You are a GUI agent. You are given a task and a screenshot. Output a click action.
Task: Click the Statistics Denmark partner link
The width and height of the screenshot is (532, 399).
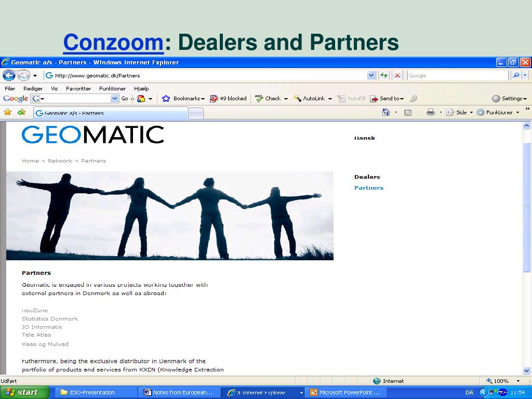[x=50, y=318]
